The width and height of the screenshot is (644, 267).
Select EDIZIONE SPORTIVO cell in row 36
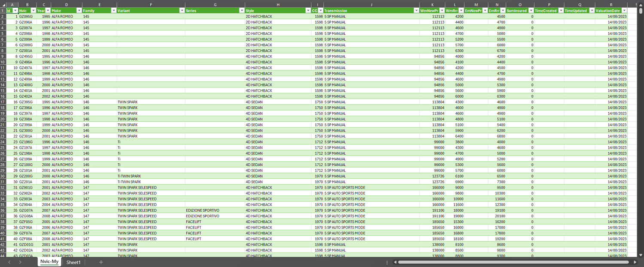click(215, 210)
